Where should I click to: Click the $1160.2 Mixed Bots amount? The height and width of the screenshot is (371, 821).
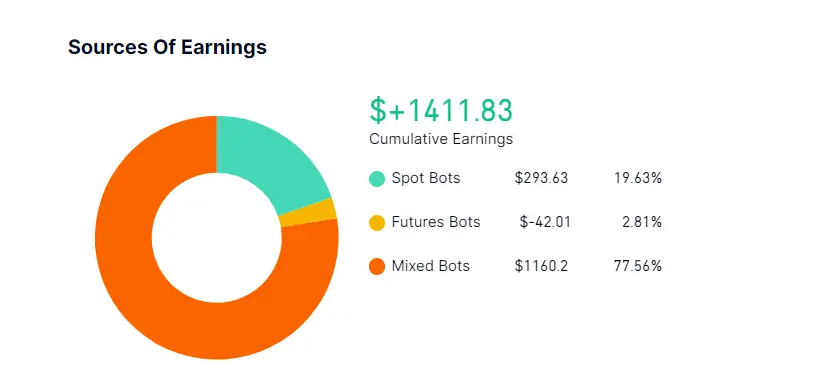point(541,266)
